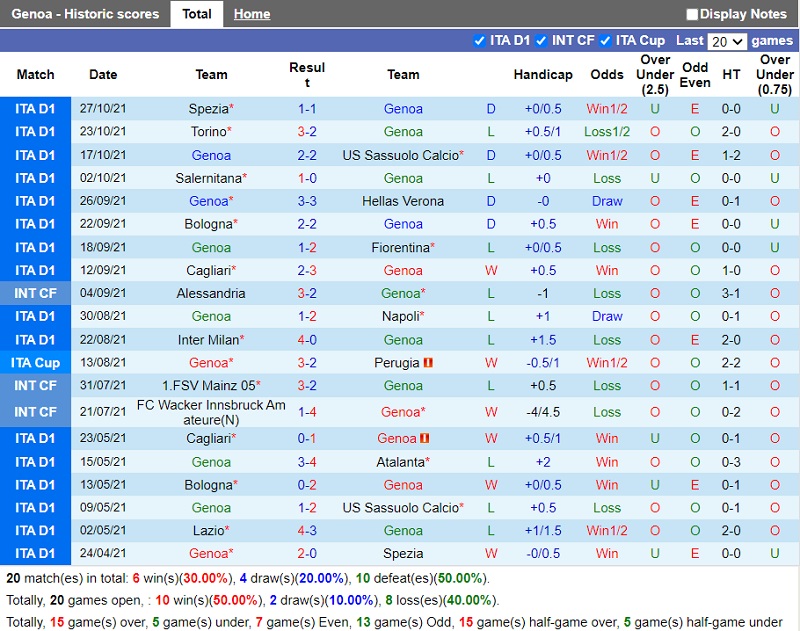Open Torino team link

[x=208, y=132]
